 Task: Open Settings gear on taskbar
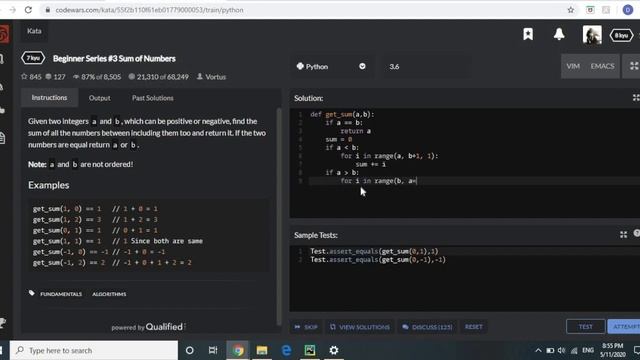(x=333, y=350)
